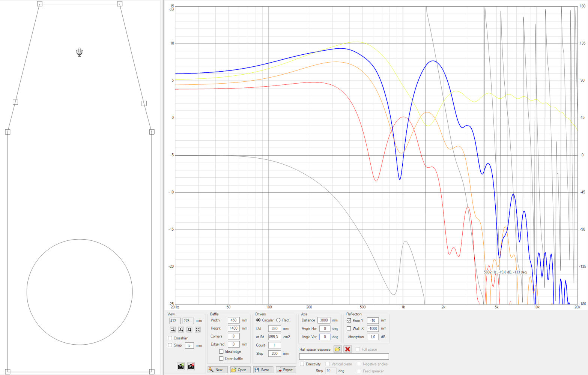Click the zoom out magnifier icon
The image size is (588, 375).
click(x=173, y=329)
